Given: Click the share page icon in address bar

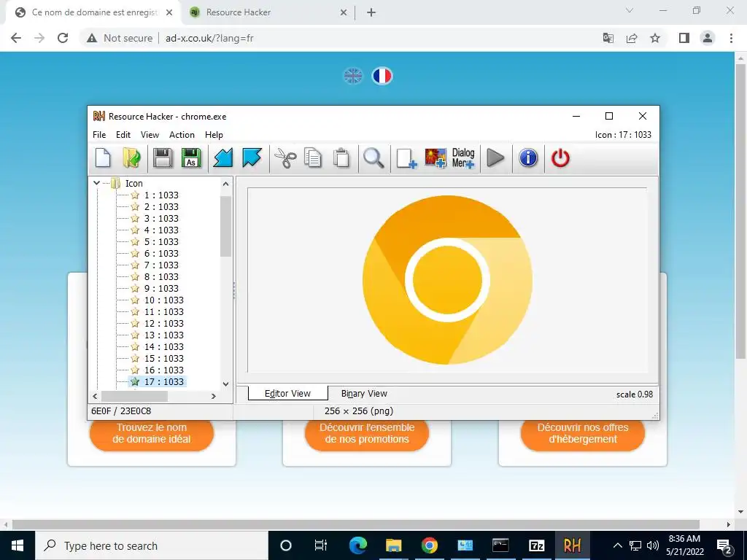Looking at the screenshot, I should pos(632,38).
